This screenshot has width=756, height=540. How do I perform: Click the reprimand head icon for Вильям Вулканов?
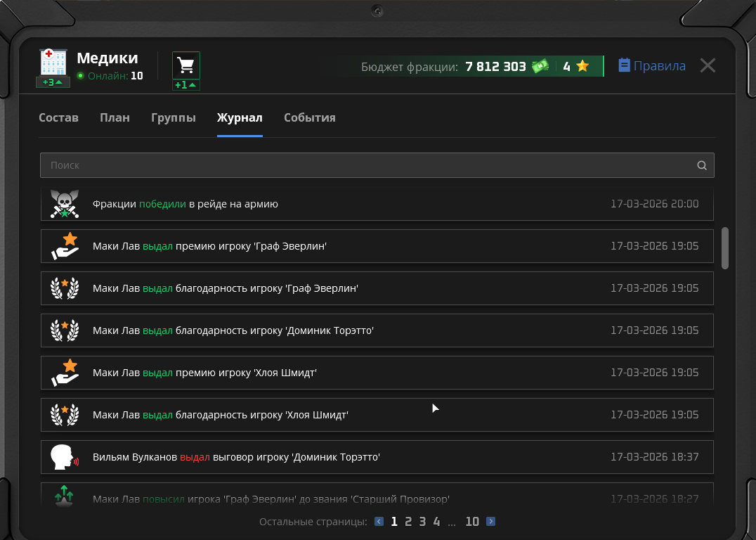pyautogui.click(x=65, y=457)
